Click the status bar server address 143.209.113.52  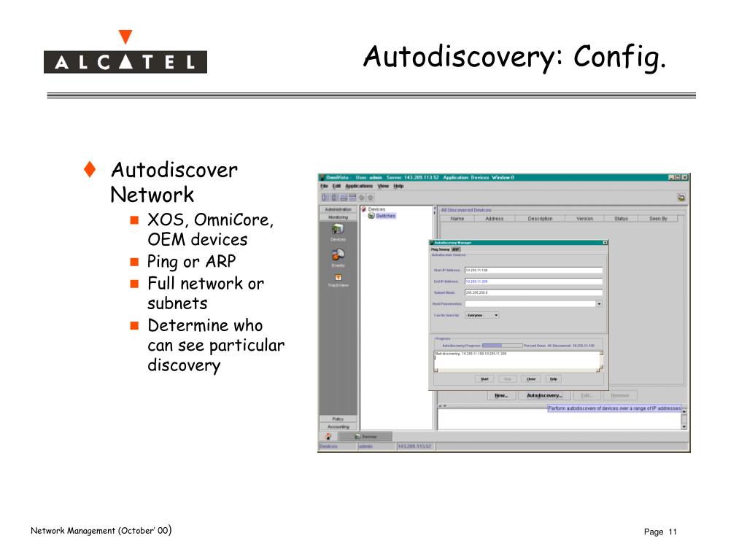click(414, 446)
